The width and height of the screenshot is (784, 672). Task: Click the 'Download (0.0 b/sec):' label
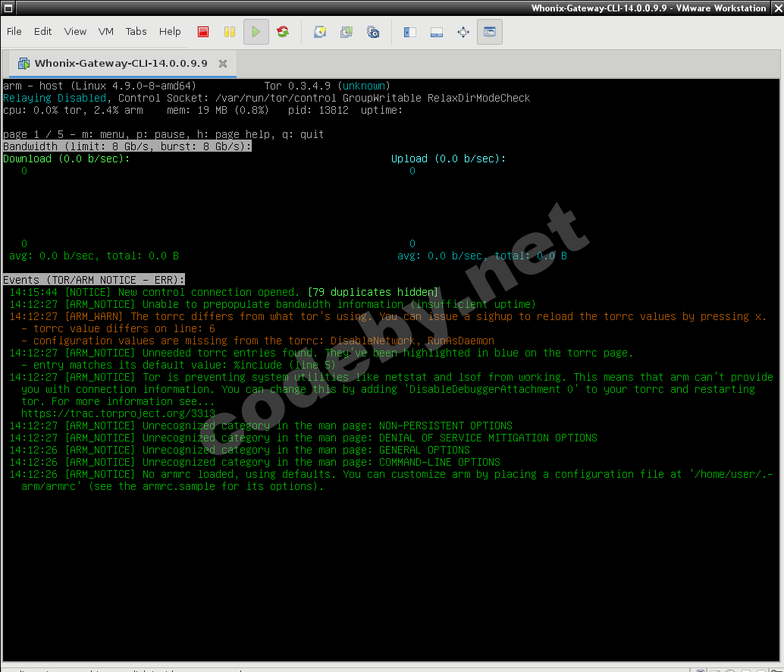(x=66, y=159)
